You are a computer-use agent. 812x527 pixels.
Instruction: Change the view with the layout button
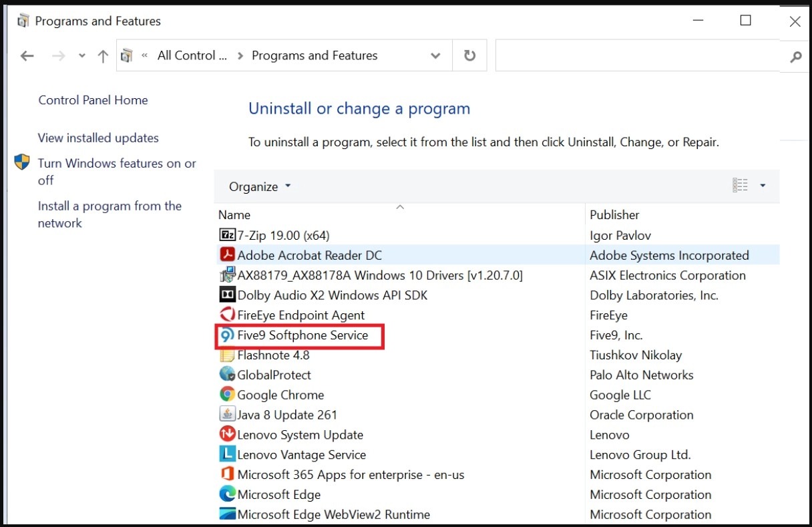740,185
